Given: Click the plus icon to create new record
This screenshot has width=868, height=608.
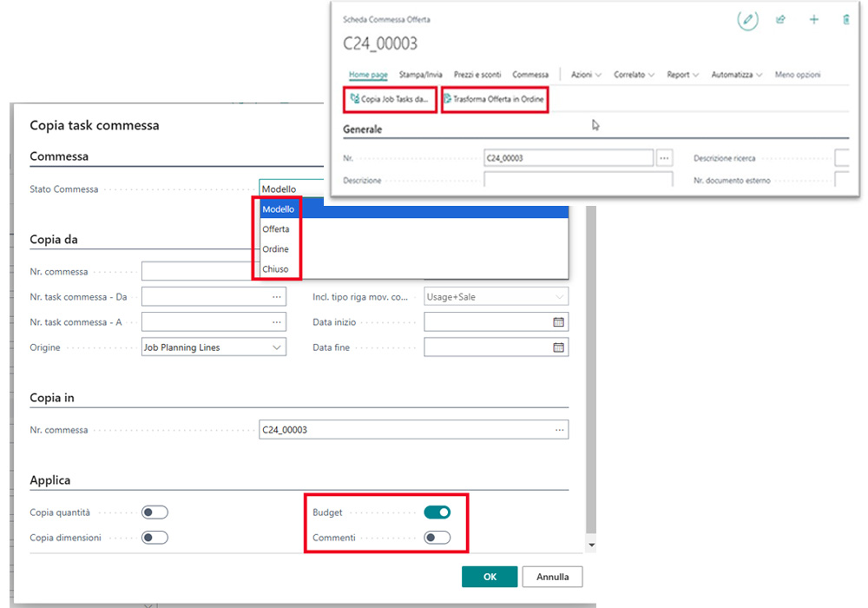Looking at the screenshot, I should (814, 20).
